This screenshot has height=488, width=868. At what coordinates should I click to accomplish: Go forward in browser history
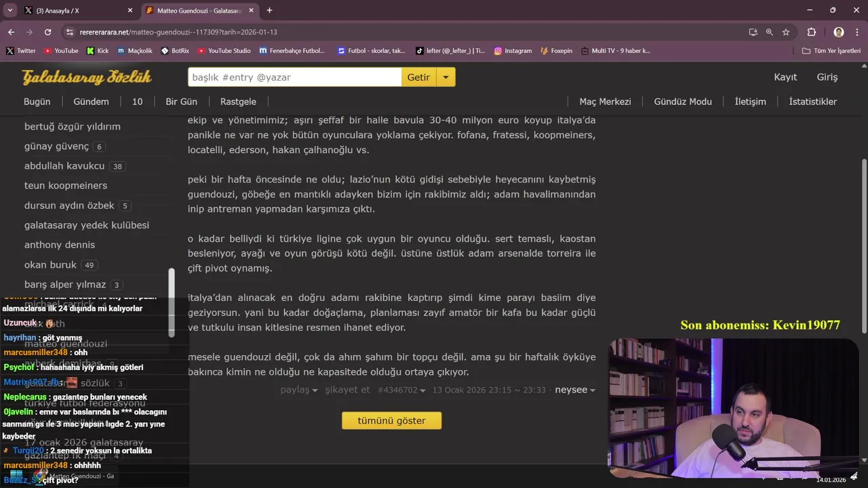click(x=29, y=32)
